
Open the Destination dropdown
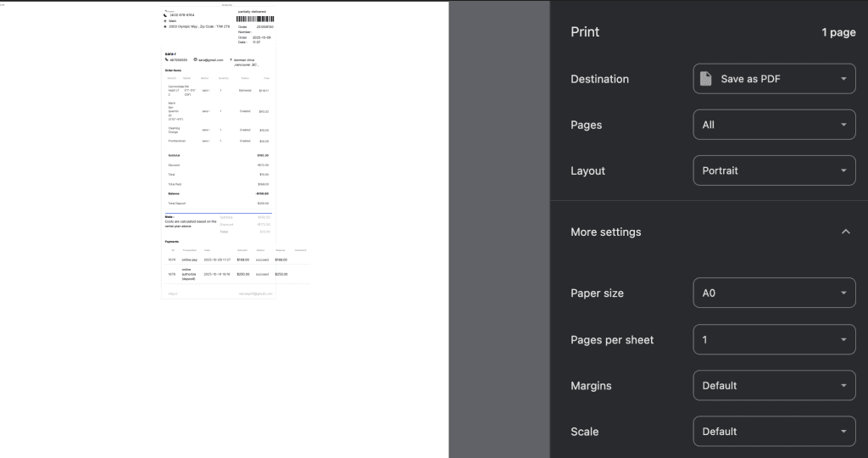click(773, 79)
